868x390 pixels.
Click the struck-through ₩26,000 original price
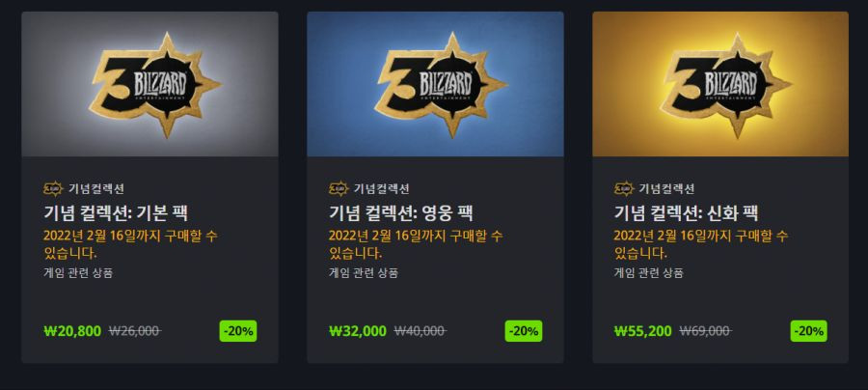click(x=135, y=331)
